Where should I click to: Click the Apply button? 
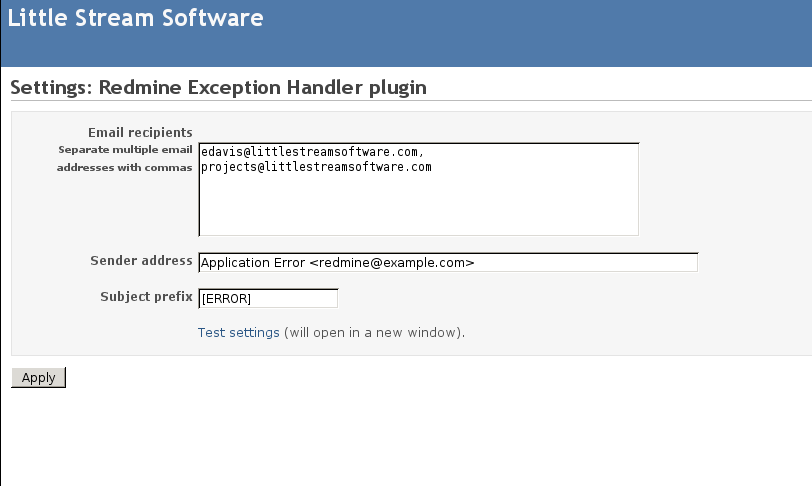tap(38, 377)
